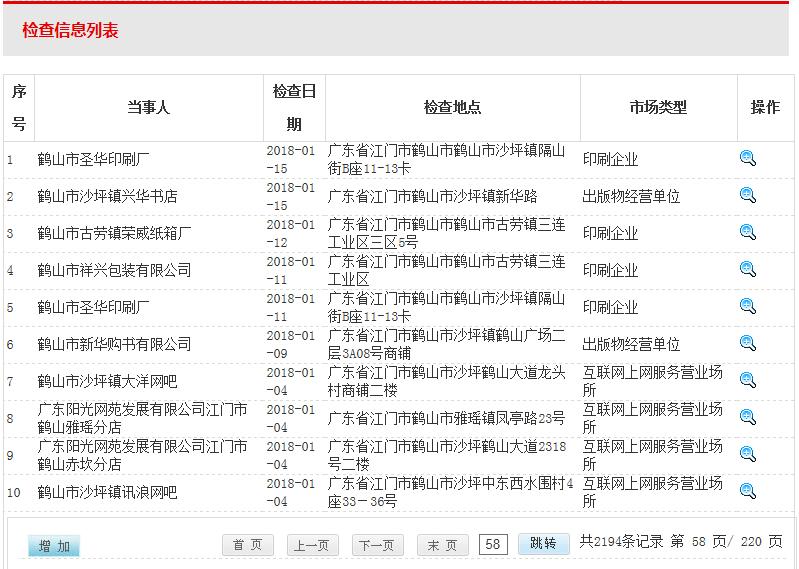Open magnifier for 鹤山市沙坪镇讯浪网吧

(x=747, y=491)
